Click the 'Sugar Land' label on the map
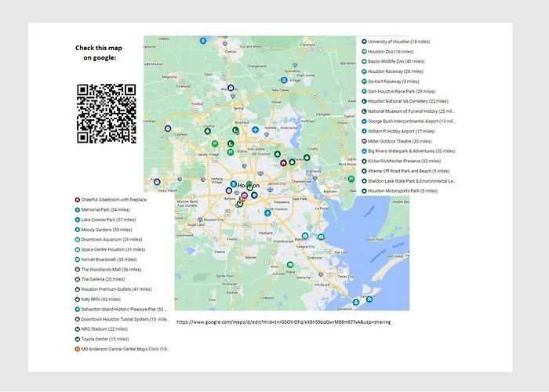The width and height of the screenshot is (549, 392). click(196, 225)
